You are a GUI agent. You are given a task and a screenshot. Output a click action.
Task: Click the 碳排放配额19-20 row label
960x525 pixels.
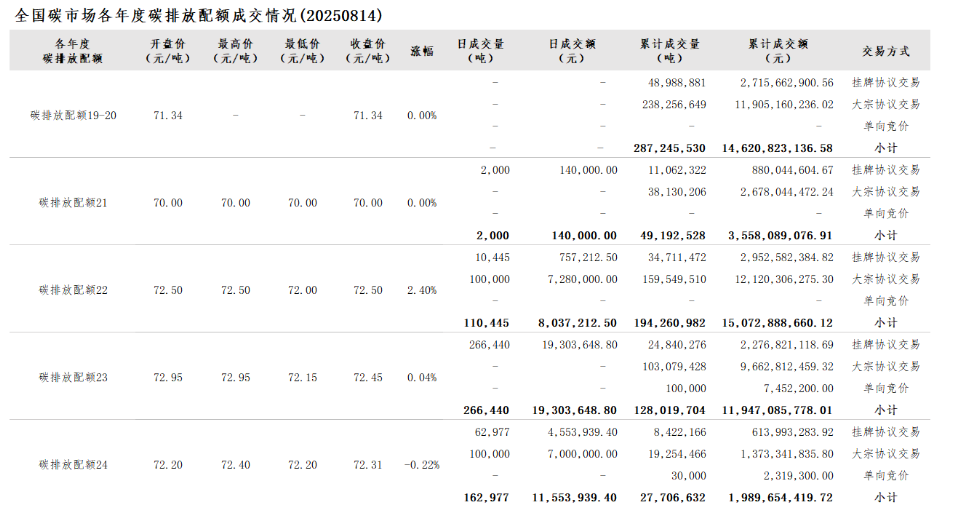tap(74, 116)
